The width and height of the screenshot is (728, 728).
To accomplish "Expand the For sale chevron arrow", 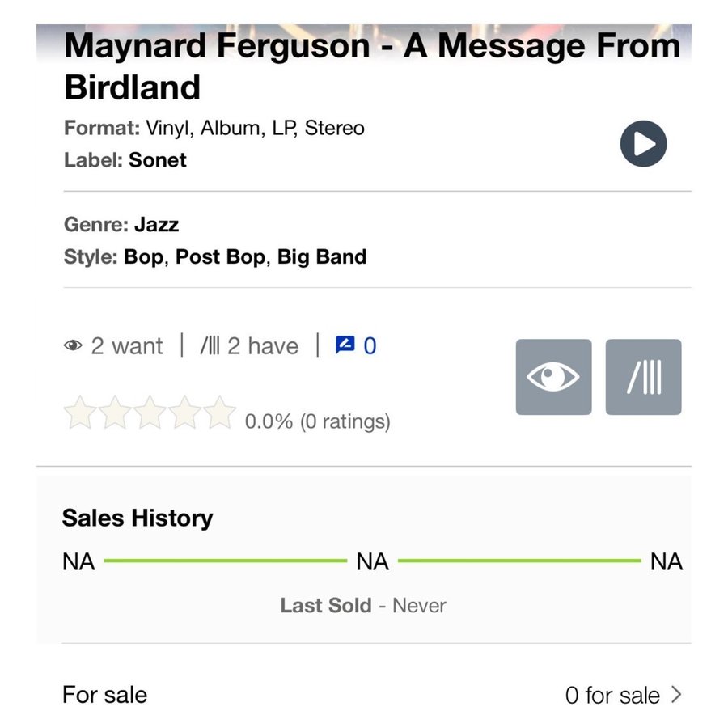I will tap(676, 695).
